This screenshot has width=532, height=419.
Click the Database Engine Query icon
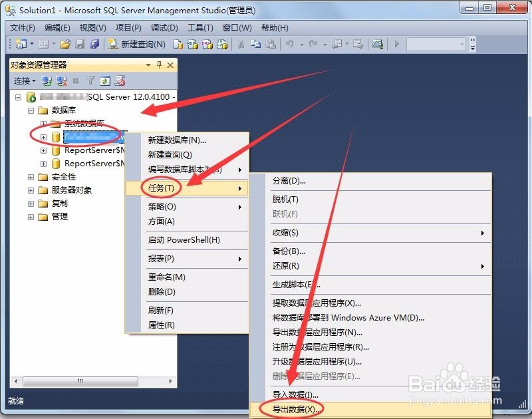pyautogui.click(x=178, y=44)
